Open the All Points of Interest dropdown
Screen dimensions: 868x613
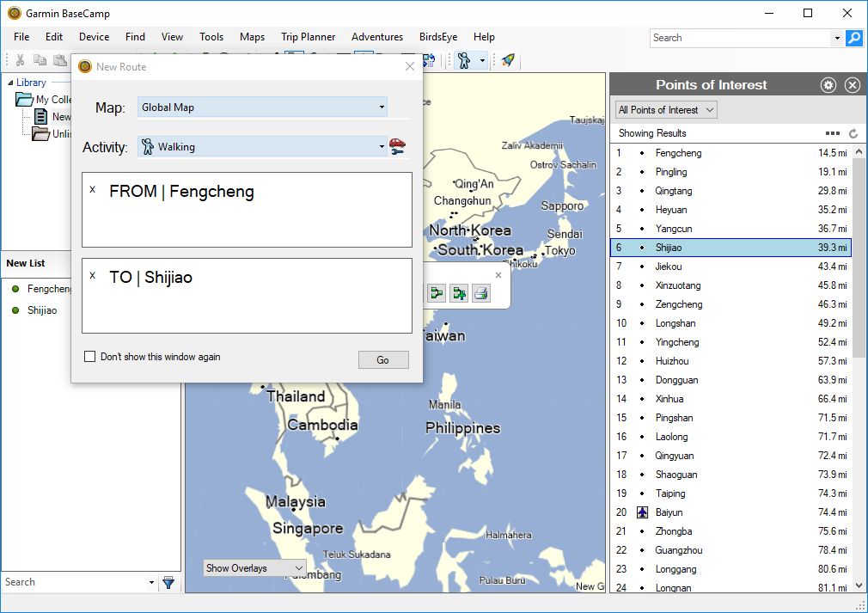[666, 110]
